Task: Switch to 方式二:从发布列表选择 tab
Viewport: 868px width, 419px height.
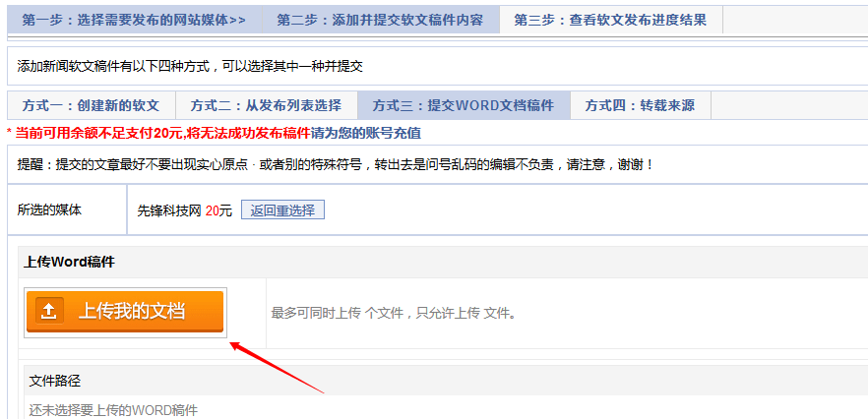Action: (267, 105)
